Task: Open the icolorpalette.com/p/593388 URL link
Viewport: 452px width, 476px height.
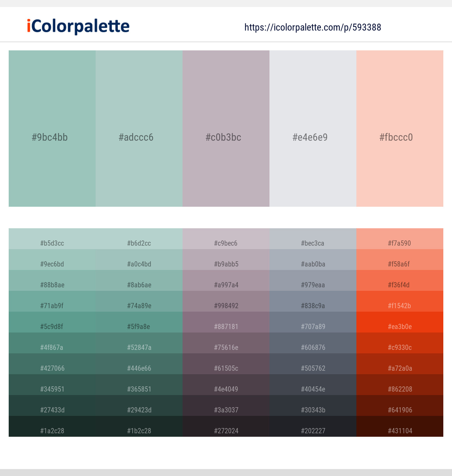Action: (x=313, y=27)
